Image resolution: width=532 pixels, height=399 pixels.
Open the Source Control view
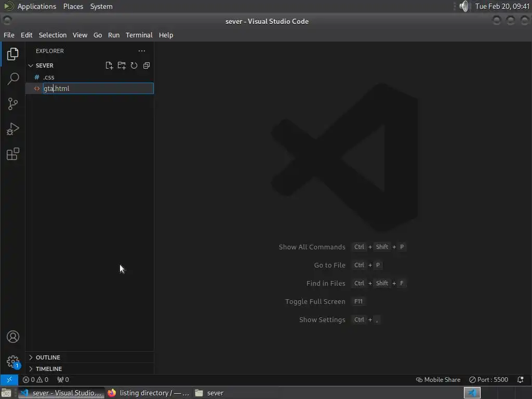[x=12, y=104]
